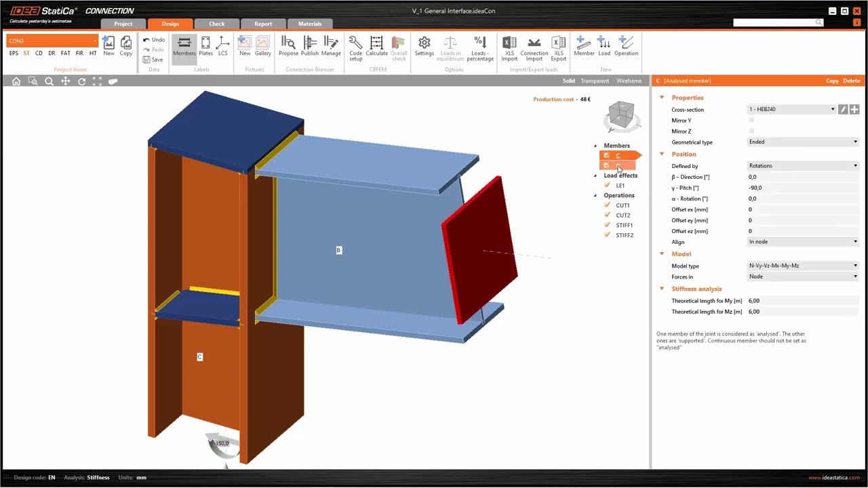Select the FAT analysis type

point(65,53)
